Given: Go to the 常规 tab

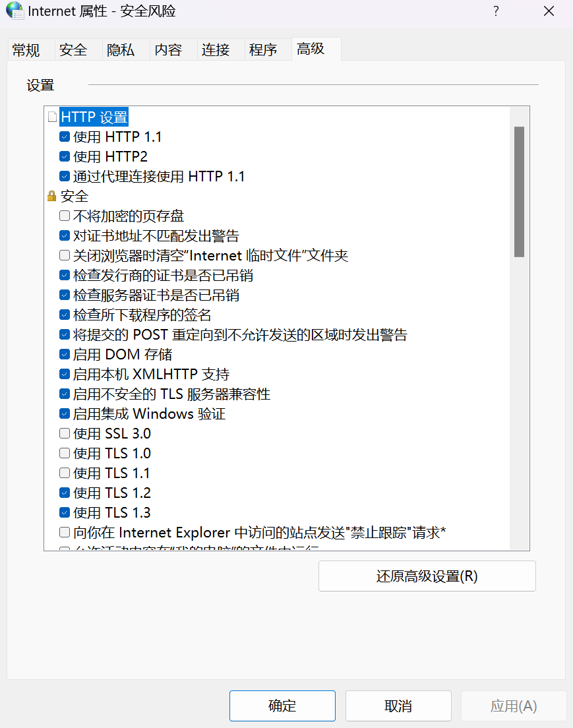Looking at the screenshot, I should pyautogui.click(x=26, y=49).
